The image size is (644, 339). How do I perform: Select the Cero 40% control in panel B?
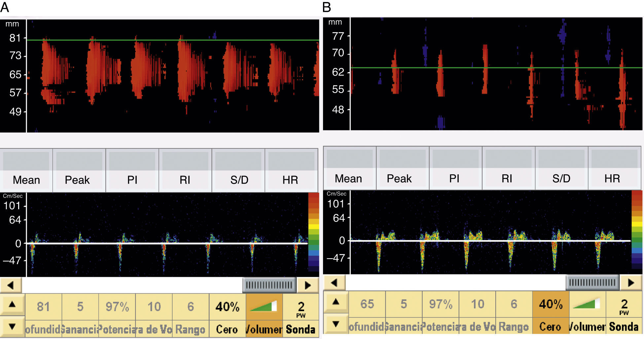[551, 312]
